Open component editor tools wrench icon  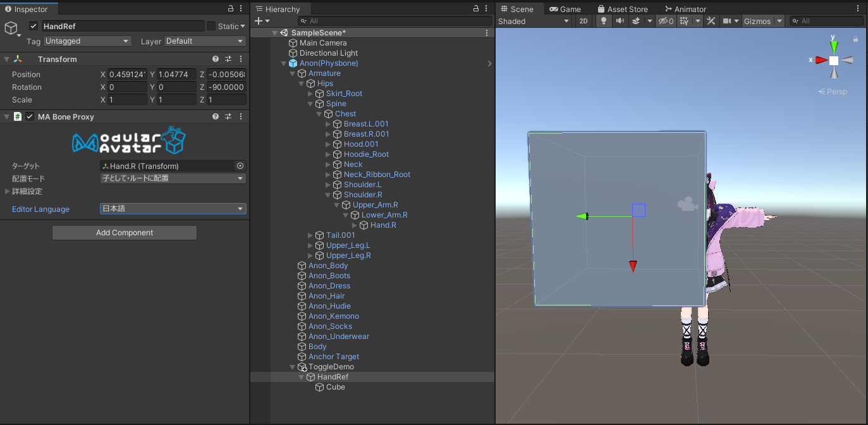[711, 21]
